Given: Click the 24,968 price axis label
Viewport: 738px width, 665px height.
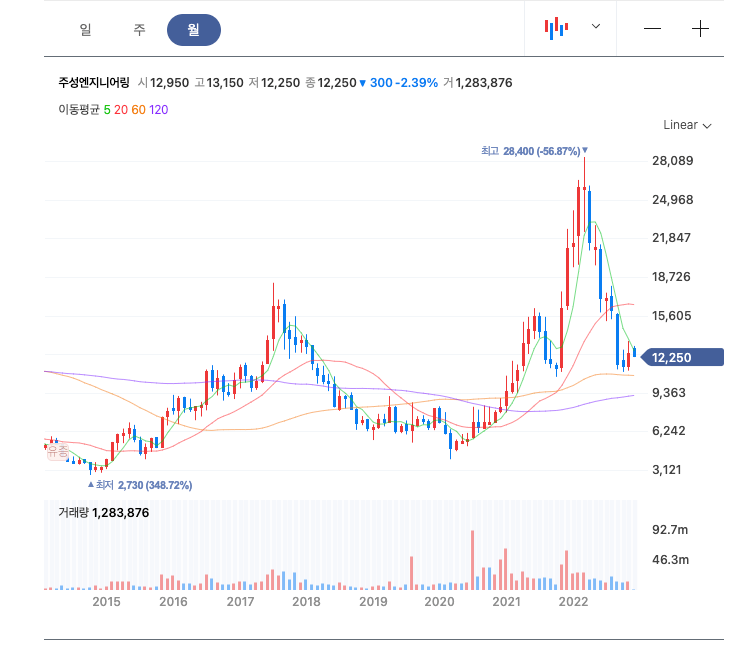Looking at the screenshot, I should [x=673, y=200].
